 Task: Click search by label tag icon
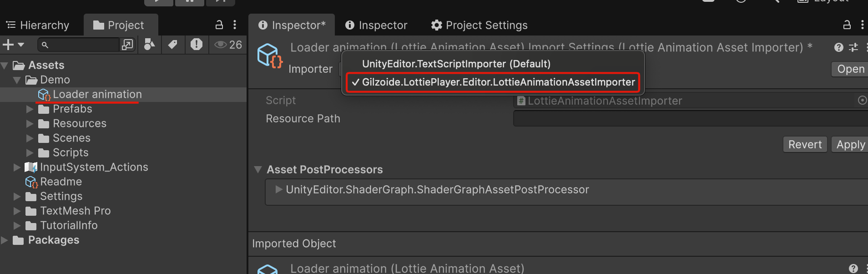173,45
